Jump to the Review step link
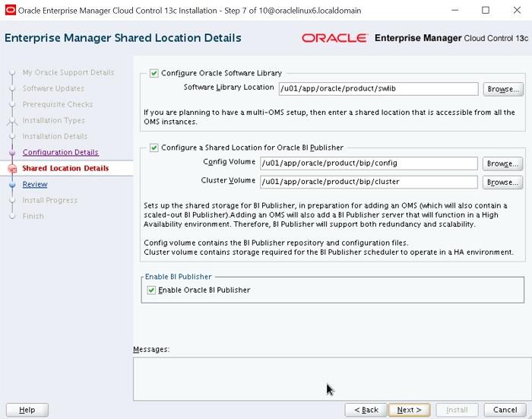This screenshot has width=532, height=419. point(35,184)
